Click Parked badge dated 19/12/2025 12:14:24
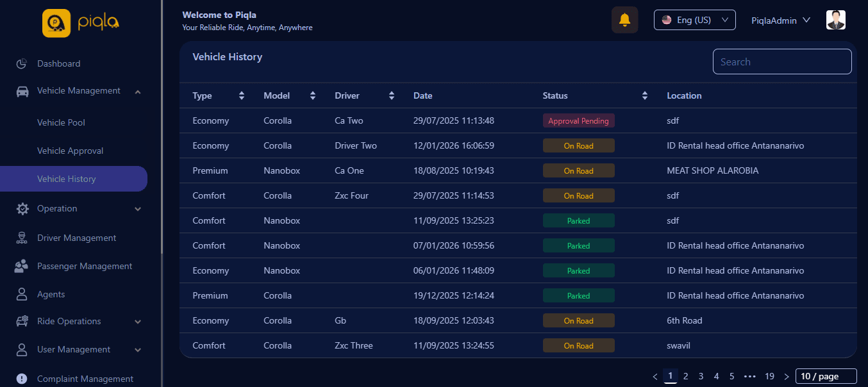Viewport: 868px width, 387px height. coord(579,295)
